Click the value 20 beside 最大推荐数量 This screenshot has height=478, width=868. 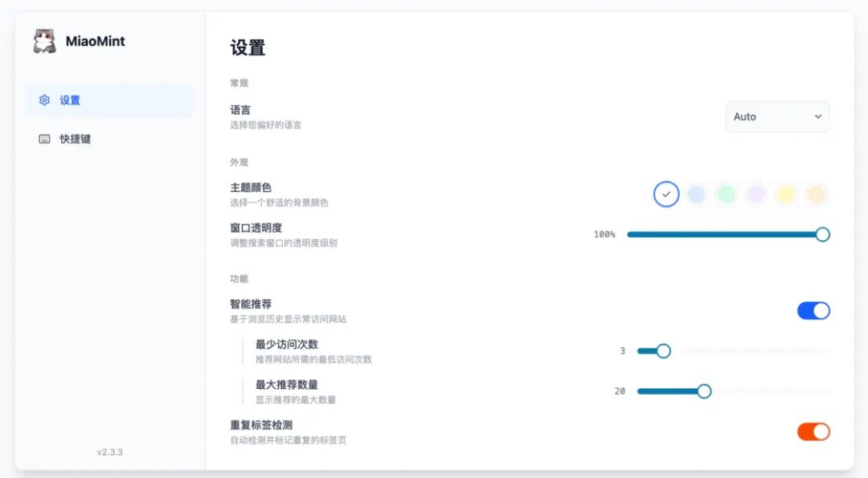620,391
